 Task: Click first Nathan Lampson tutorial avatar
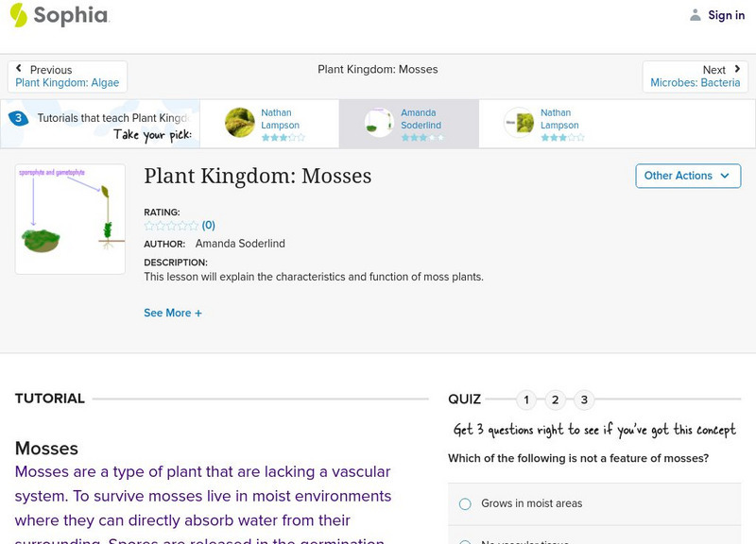(x=240, y=123)
